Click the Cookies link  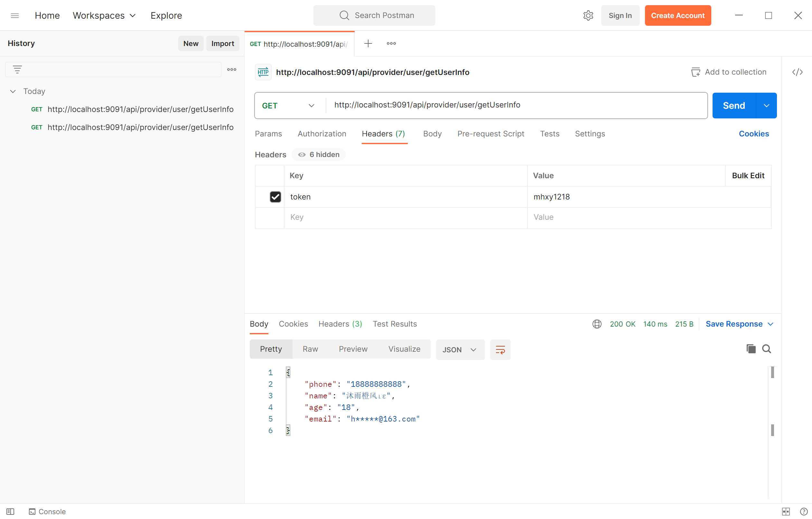tap(754, 134)
